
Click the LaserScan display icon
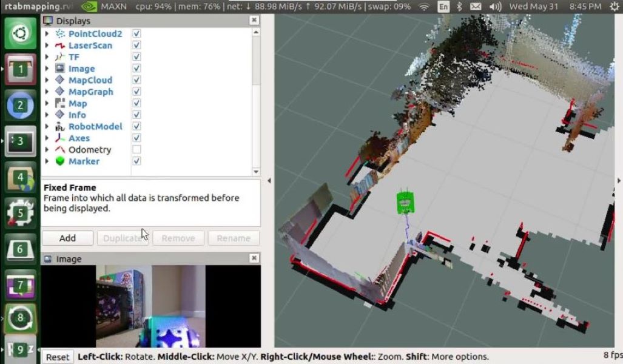[x=60, y=45]
